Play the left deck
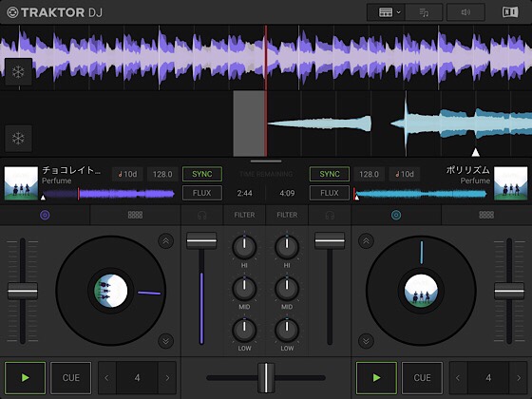The width and height of the screenshot is (532, 399). (x=25, y=378)
